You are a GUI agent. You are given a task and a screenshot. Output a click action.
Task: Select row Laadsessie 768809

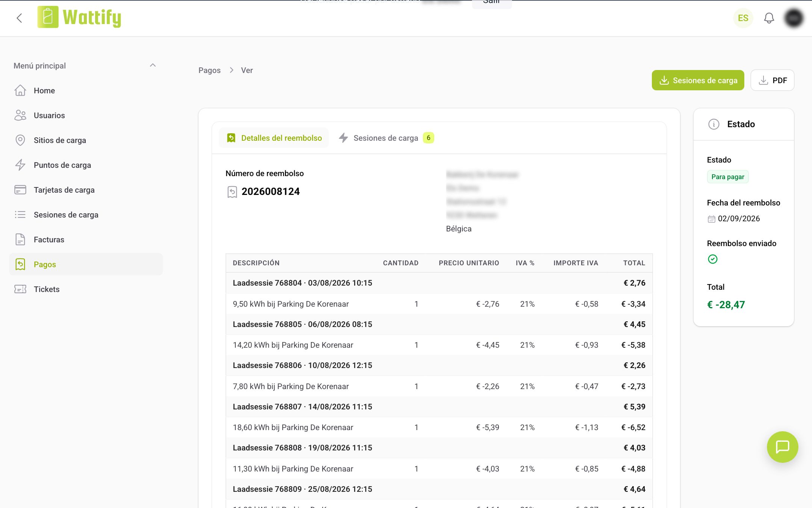pos(439,489)
